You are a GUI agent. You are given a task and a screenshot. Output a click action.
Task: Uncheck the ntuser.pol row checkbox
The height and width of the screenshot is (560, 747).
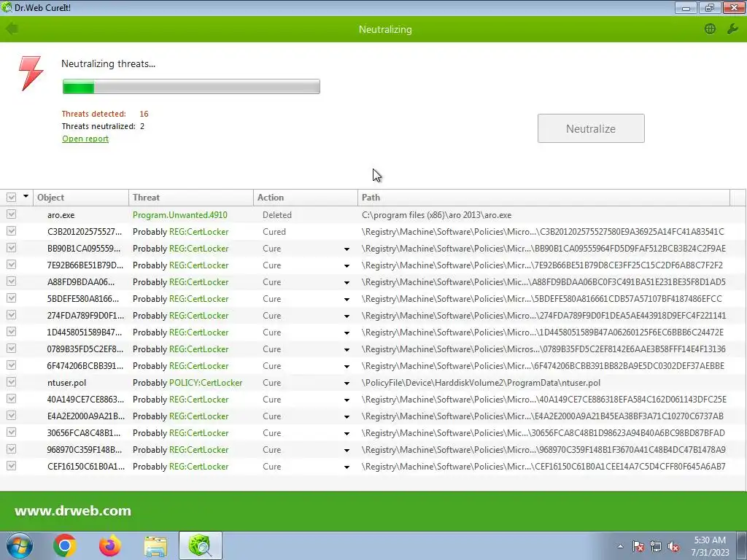(x=12, y=382)
